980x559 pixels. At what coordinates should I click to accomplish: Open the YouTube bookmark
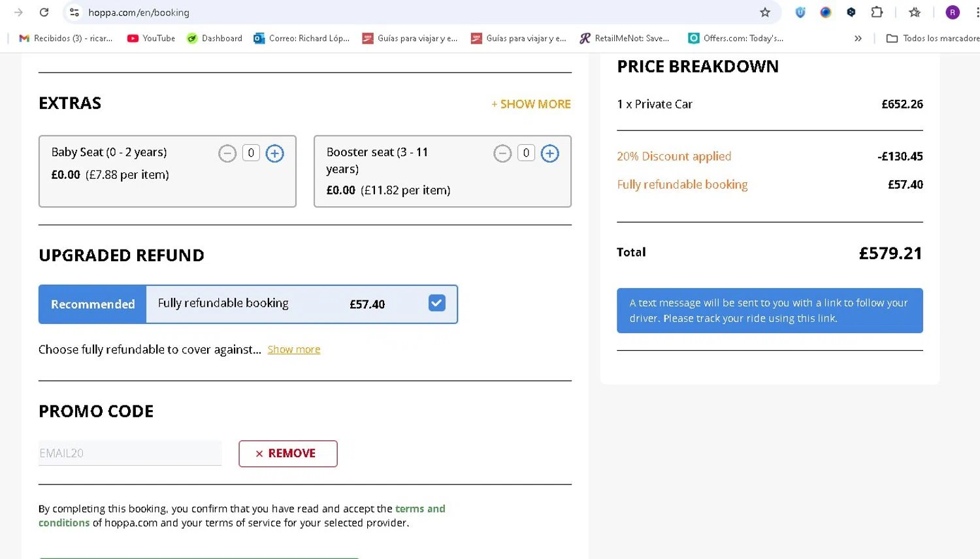151,39
